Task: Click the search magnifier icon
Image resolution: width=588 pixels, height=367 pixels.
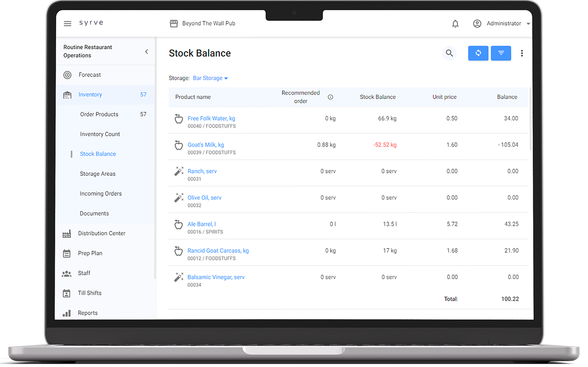Action: point(449,54)
